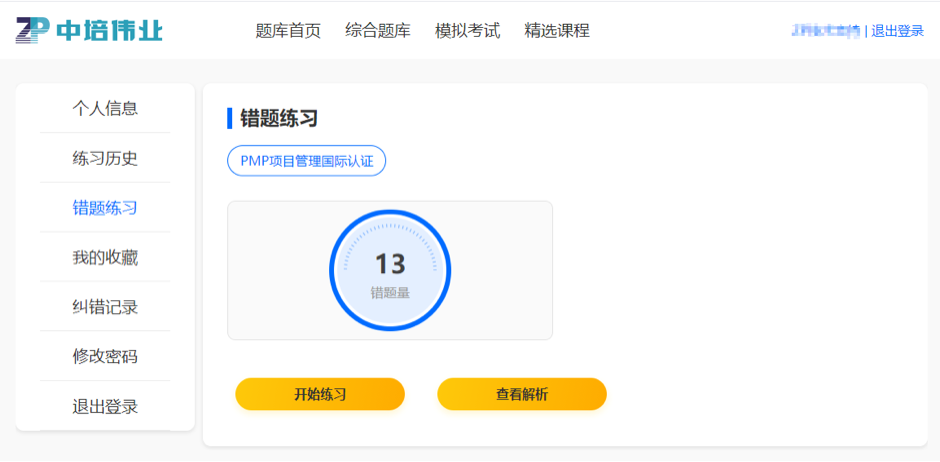Open 精选课程 from the top navigation
Viewport: 940px width, 462px height.
(557, 31)
